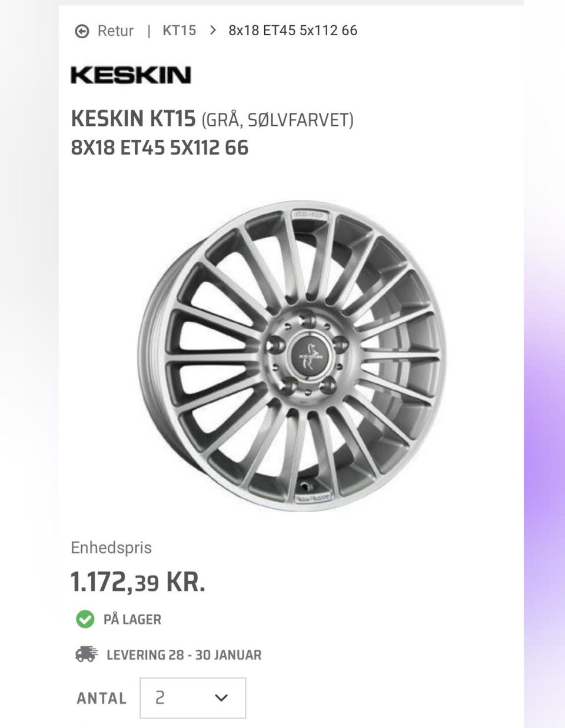
Task: Click the green in-stock checkmark icon
Action: [85, 619]
